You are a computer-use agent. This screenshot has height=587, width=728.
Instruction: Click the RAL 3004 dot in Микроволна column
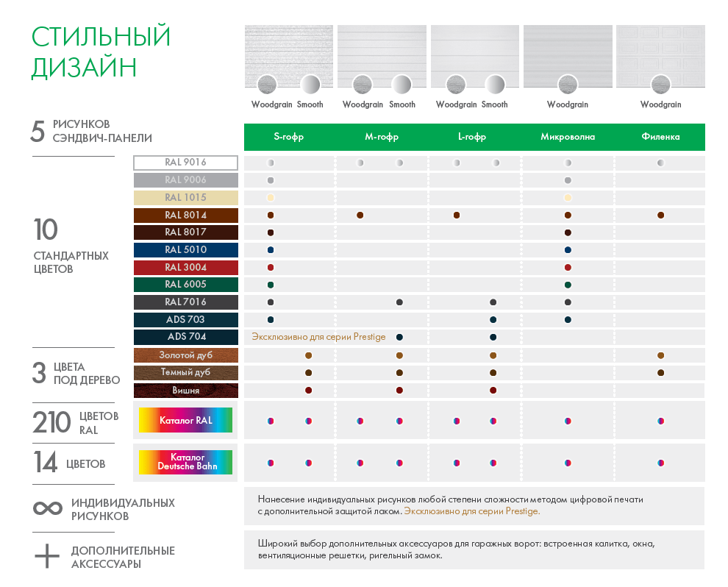pyautogui.click(x=568, y=267)
